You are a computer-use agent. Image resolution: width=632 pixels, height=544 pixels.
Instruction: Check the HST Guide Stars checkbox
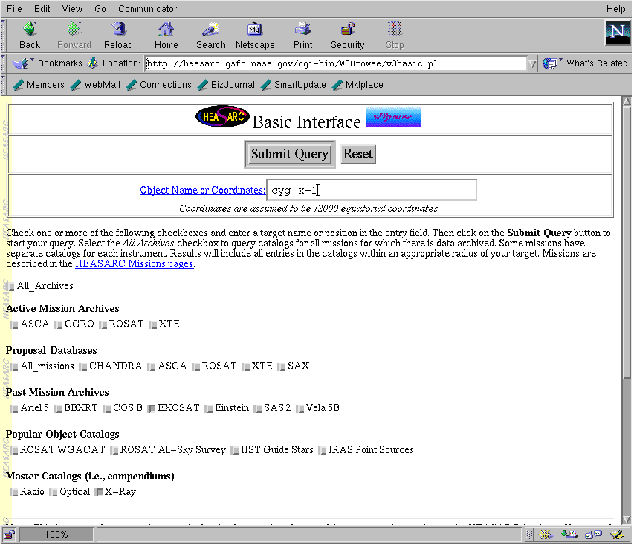click(x=234, y=450)
